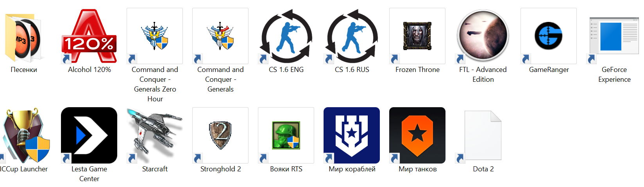Click the Песенки folder name label

[x=24, y=70]
